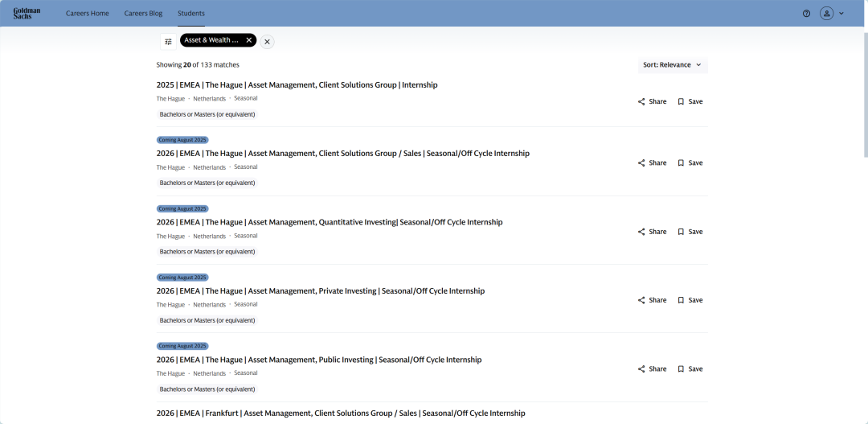Screen dimensions: 868x424
Task: Open 2025 Hague Client Solutions Group Internship listing
Action: click(x=297, y=84)
